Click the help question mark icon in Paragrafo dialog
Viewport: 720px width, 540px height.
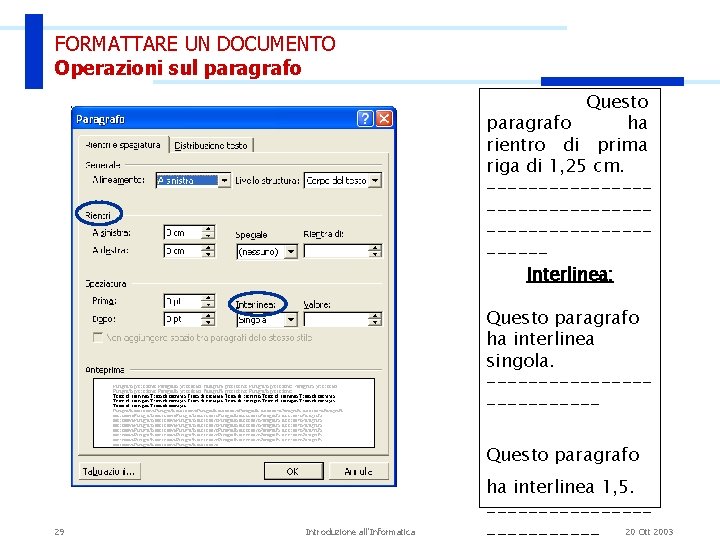(365, 118)
